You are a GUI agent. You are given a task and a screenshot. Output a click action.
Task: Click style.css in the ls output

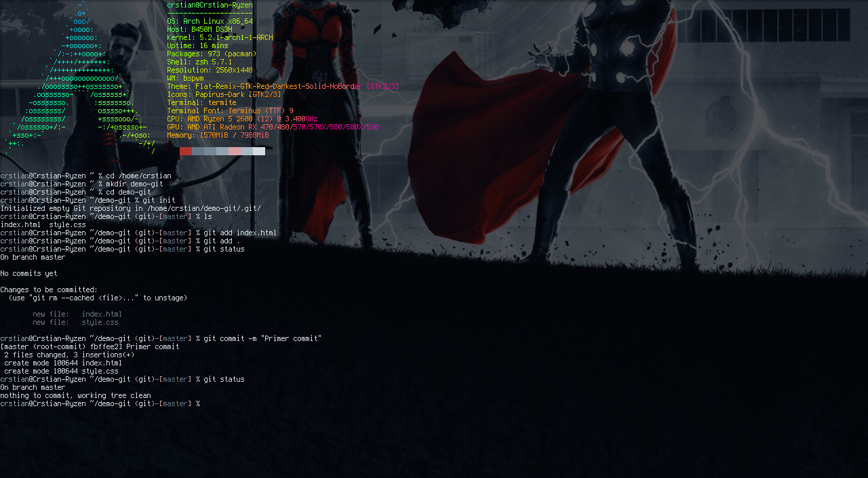click(67, 224)
